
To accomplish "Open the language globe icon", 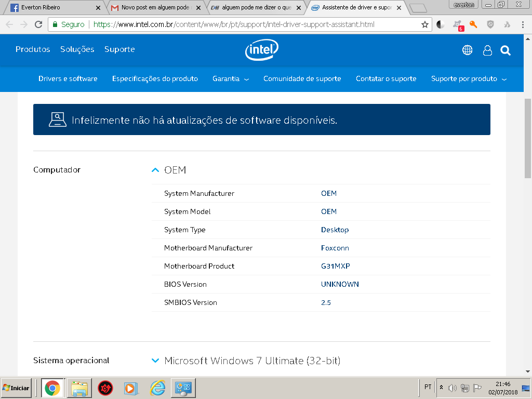I will click(467, 50).
